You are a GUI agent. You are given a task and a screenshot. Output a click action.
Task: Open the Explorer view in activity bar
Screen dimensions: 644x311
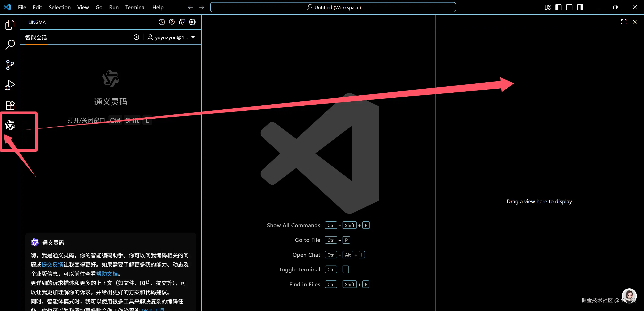coord(10,25)
